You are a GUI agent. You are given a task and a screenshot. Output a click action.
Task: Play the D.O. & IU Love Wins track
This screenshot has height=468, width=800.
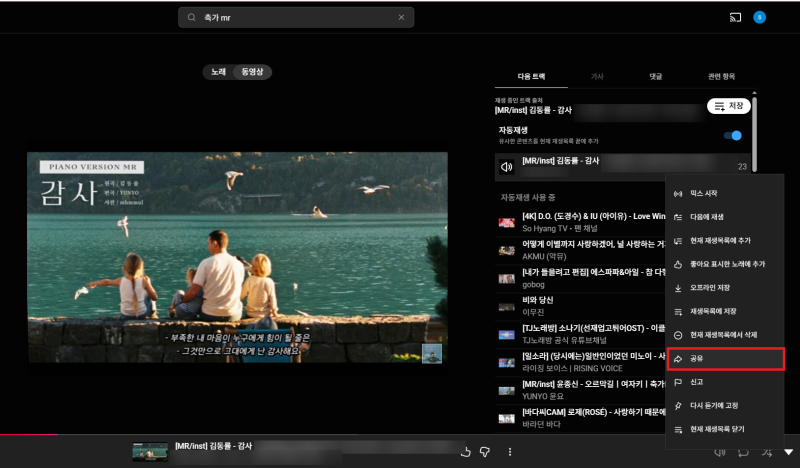pos(581,223)
